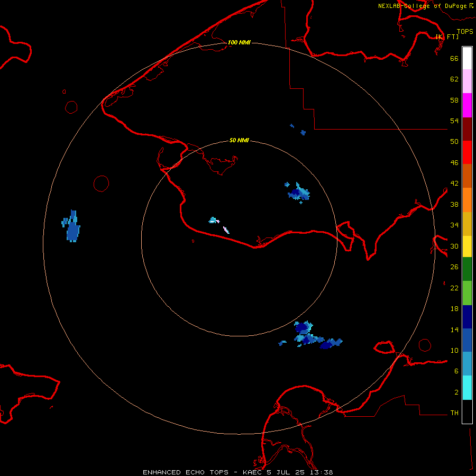Click the cyan echo blob near map center
The height and width of the screenshot is (476, 476).
tap(214, 221)
